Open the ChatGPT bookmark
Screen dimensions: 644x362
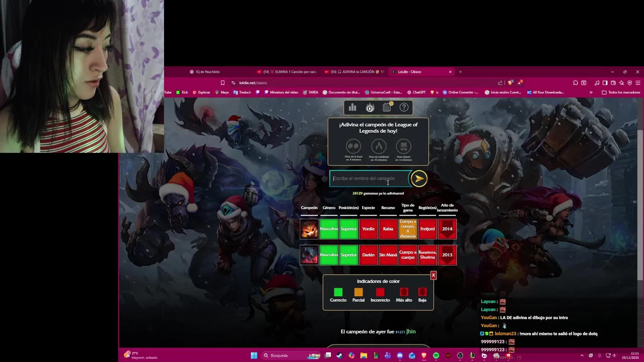coord(416,93)
